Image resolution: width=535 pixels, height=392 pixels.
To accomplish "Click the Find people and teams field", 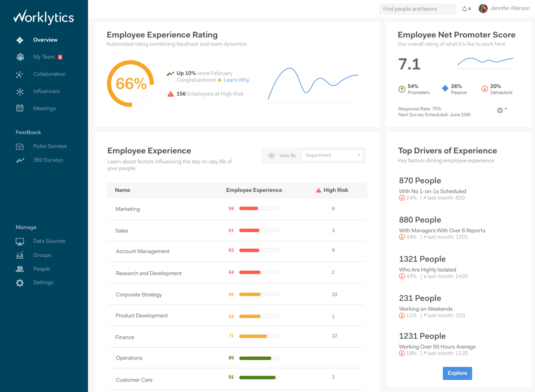I will tap(417, 9).
